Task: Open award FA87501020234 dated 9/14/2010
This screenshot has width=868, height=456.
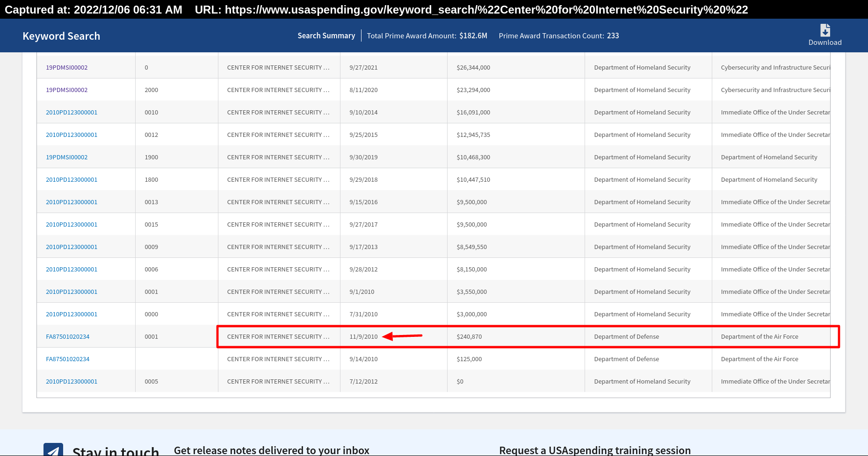Action: [x=67, y=359]
